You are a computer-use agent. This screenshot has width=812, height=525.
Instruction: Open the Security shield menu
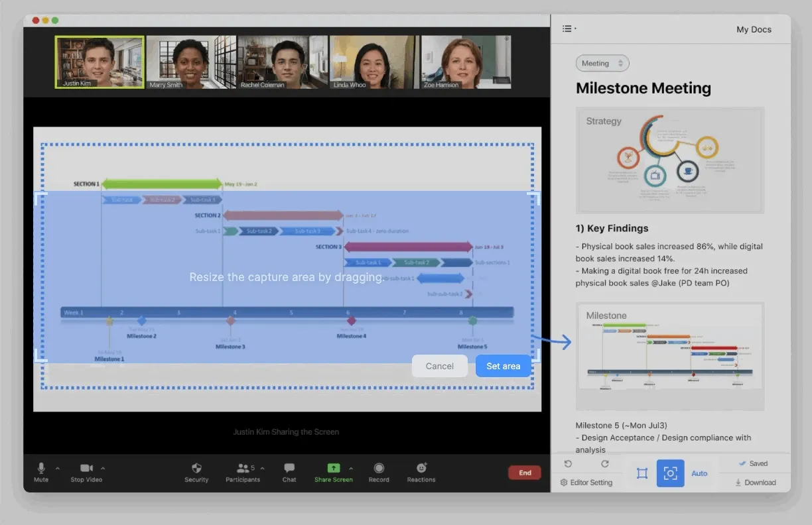(196, 472)
